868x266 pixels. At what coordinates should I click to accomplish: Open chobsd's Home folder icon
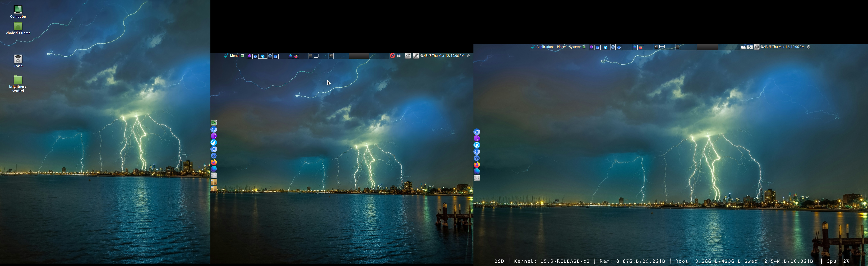(18, 26)
